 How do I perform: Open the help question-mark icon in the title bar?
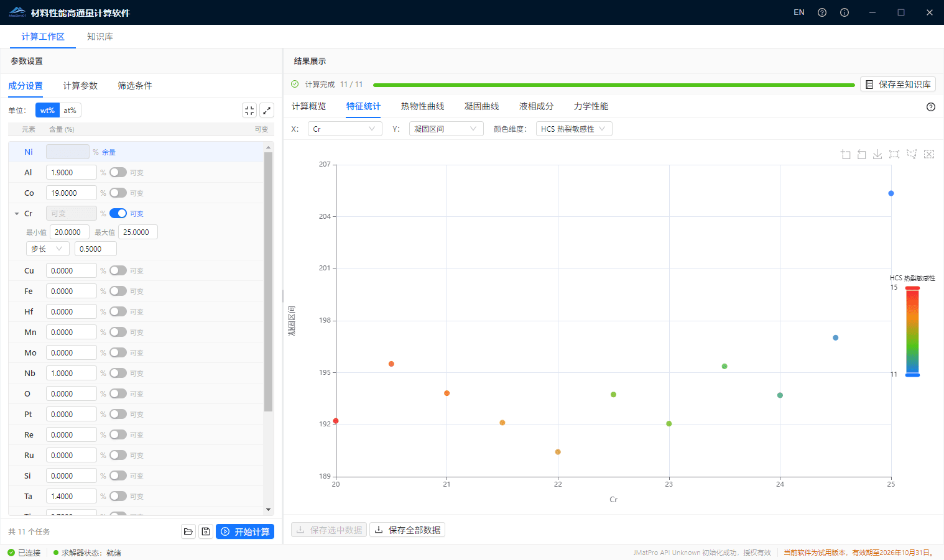tap(821, 12)
